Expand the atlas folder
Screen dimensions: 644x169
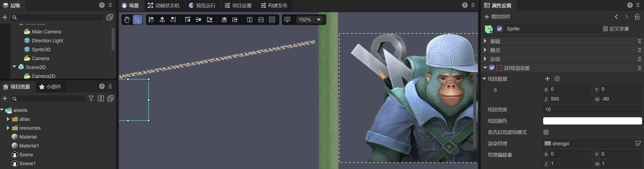(x=8, y=119)
